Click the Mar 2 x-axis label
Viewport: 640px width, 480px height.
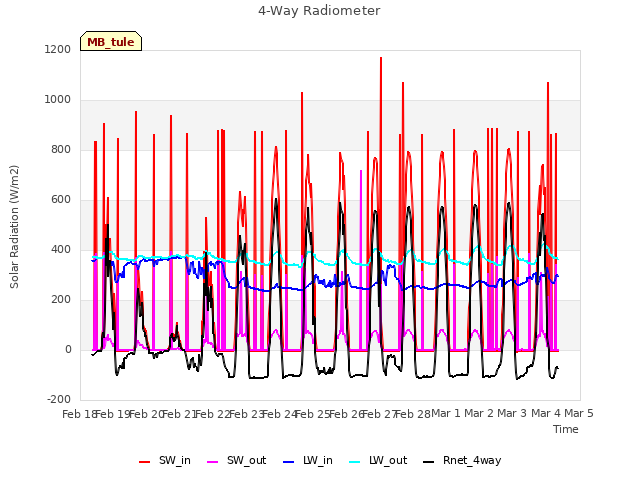point(479,414)
